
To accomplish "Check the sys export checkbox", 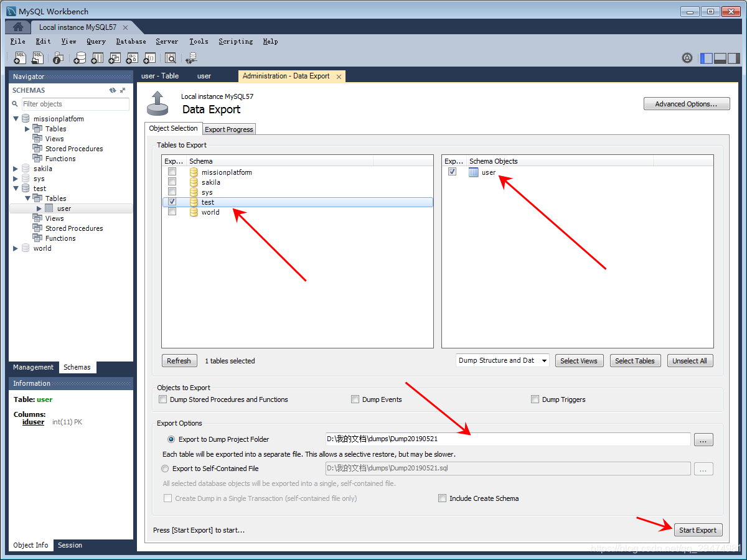I will pos(172,192).
